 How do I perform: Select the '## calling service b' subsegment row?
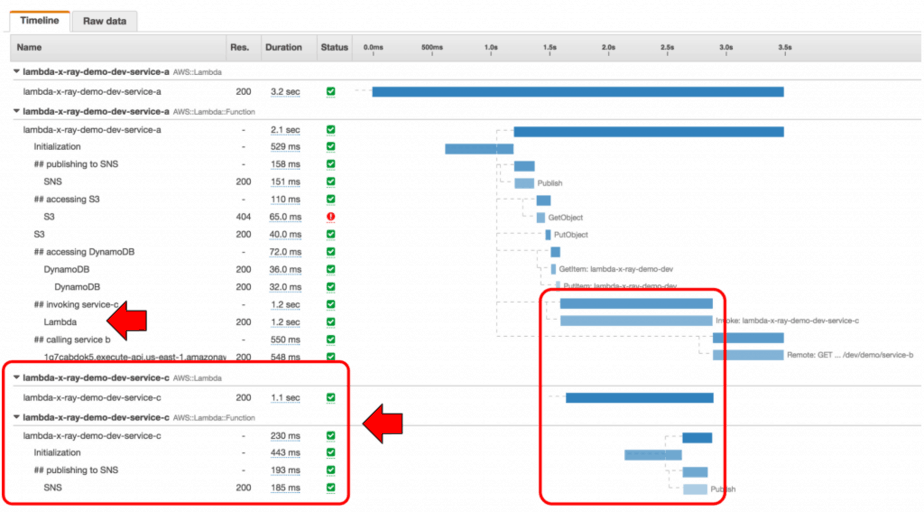72,340
